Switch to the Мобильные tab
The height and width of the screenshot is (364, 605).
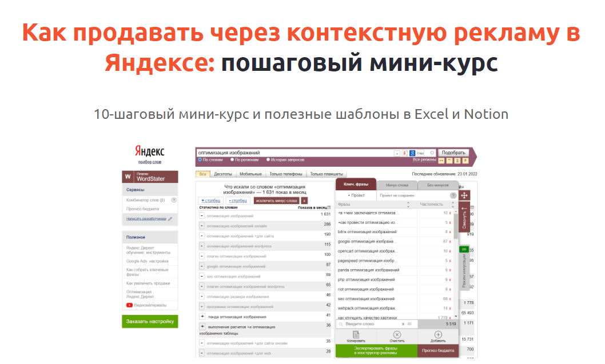click(252, 174)
